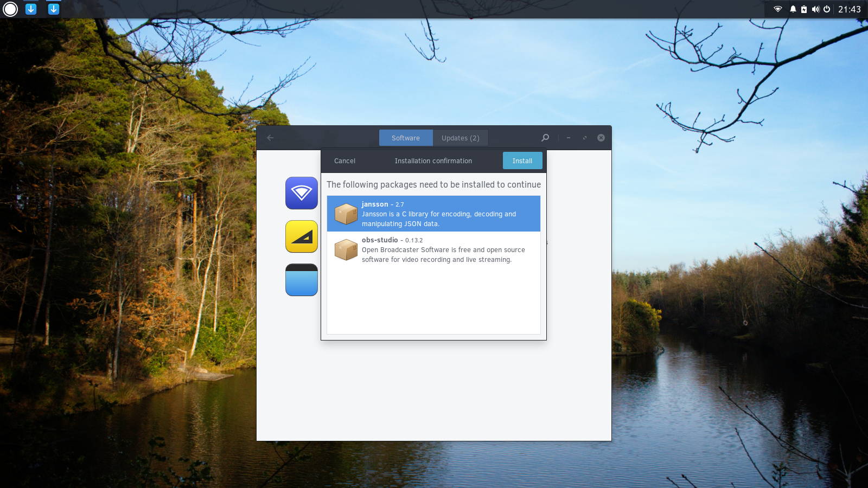Open the Budgie menu circle icon
This screenshot has width=868, height=488.
click(x=10, y=9)
